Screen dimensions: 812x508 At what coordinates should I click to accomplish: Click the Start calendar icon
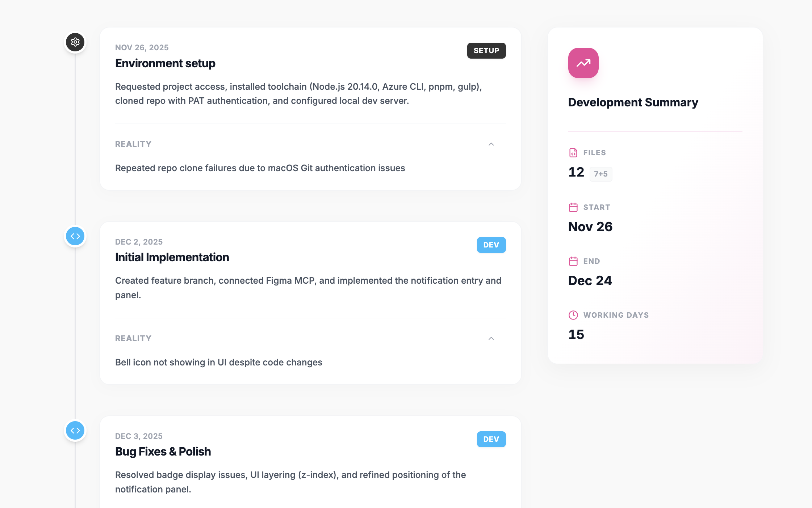click(x=573, y=207)
